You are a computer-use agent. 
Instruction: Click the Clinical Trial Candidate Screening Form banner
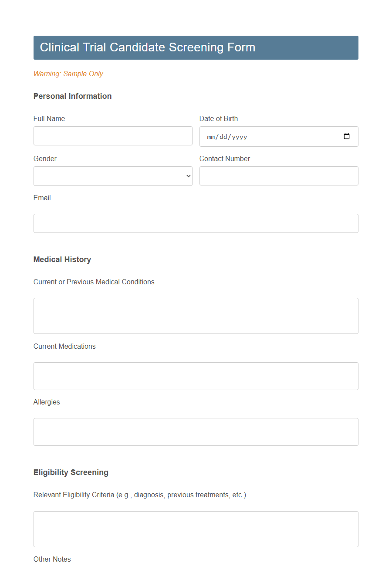[196, 47]
